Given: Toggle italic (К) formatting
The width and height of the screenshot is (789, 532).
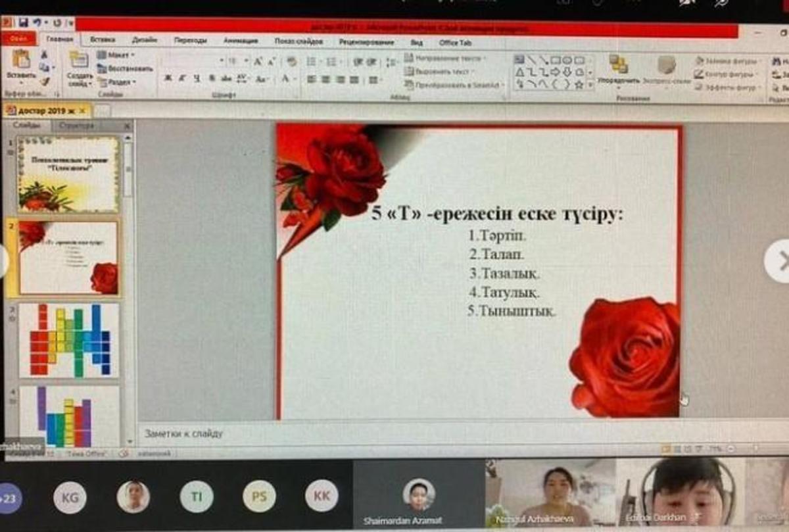Looking at the screenshot, I should tap(181, 79).
